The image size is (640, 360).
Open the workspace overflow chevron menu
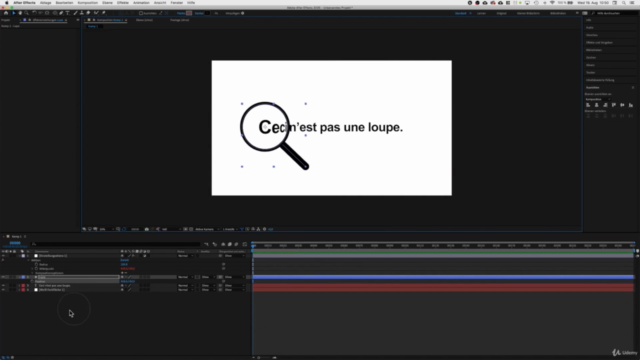click(577, 13)
